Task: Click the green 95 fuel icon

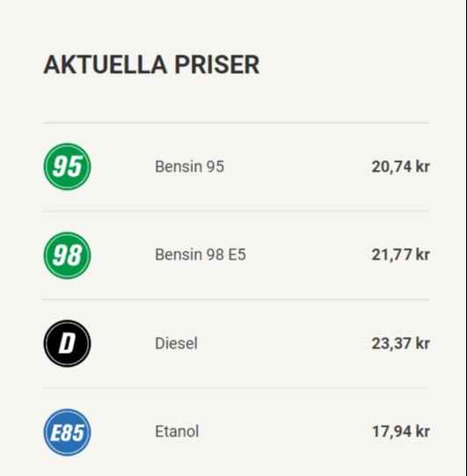Action: pyautogui.click(x=68, y=166)
